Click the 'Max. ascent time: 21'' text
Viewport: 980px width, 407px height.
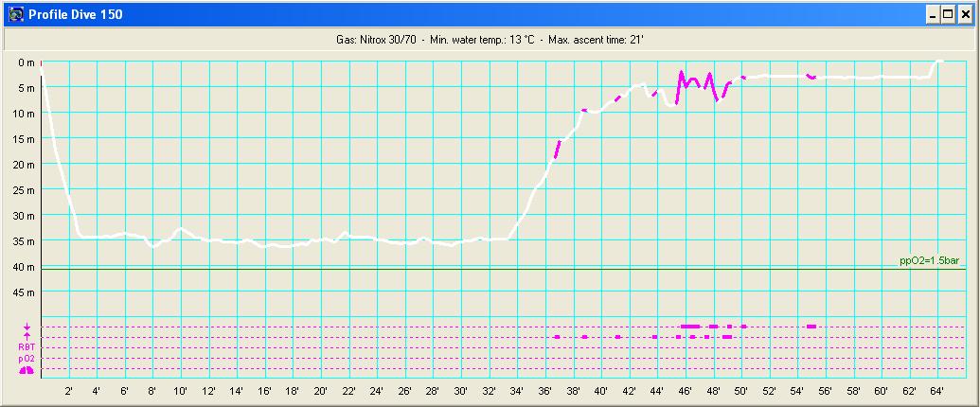(x=597, y=40)
